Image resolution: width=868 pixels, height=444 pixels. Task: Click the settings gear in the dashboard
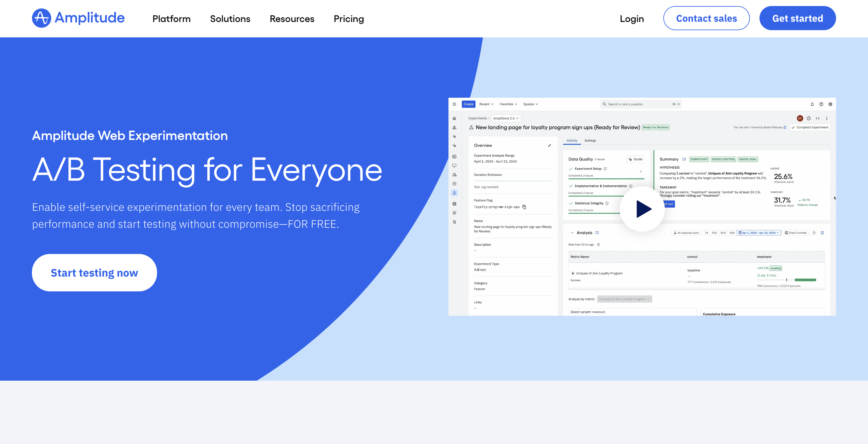pos(830,104)
